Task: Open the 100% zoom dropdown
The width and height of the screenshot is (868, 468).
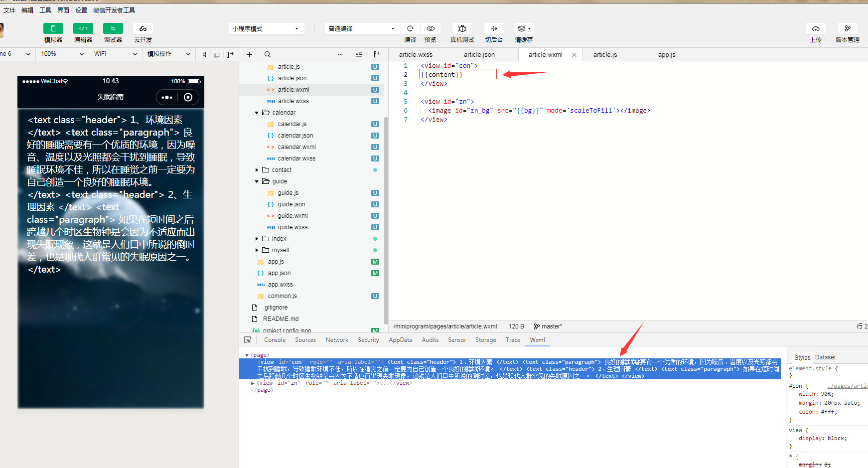Action: (62, 54)
